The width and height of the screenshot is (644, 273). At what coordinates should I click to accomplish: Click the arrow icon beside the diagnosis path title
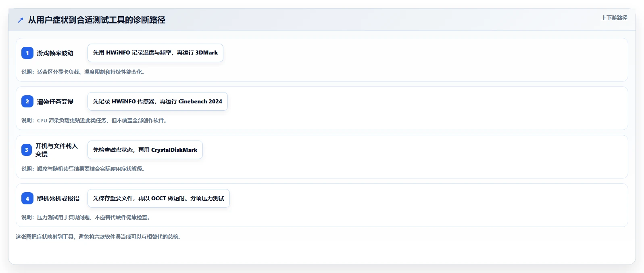(21, 20)
